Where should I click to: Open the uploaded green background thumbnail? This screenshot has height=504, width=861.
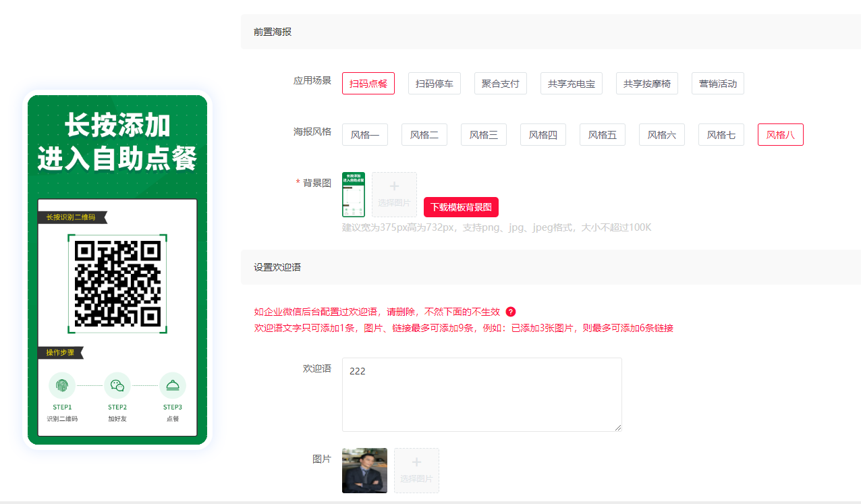354,194
